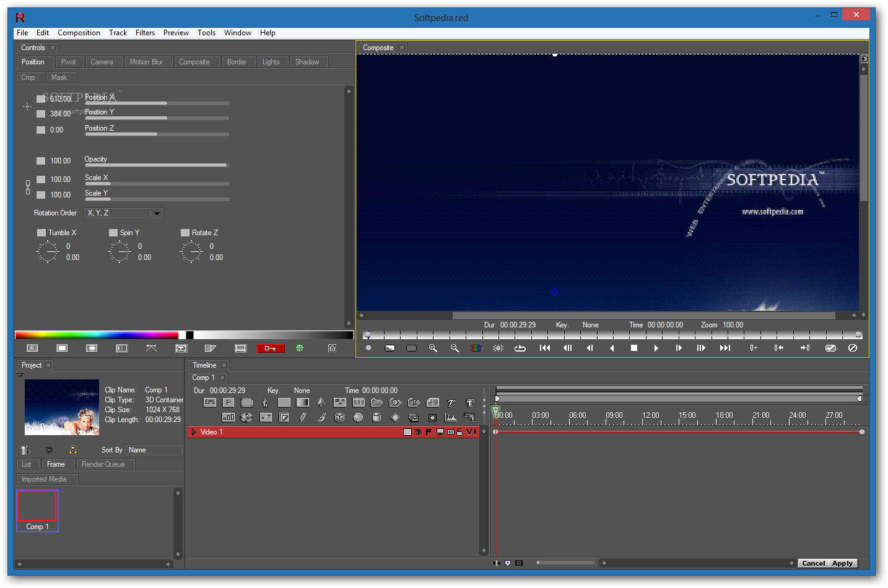Pick a color from the rainbow color bar
The image size is (888, 588).
tap(97, 335)
